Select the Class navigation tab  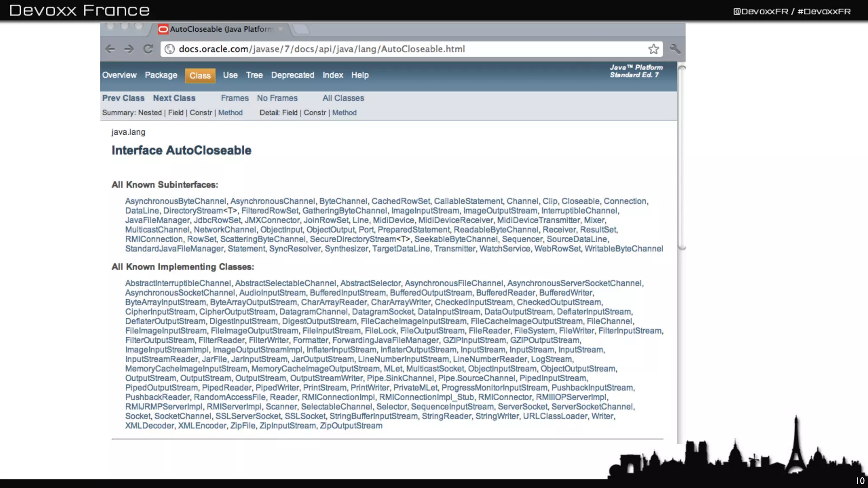[200, 76]
